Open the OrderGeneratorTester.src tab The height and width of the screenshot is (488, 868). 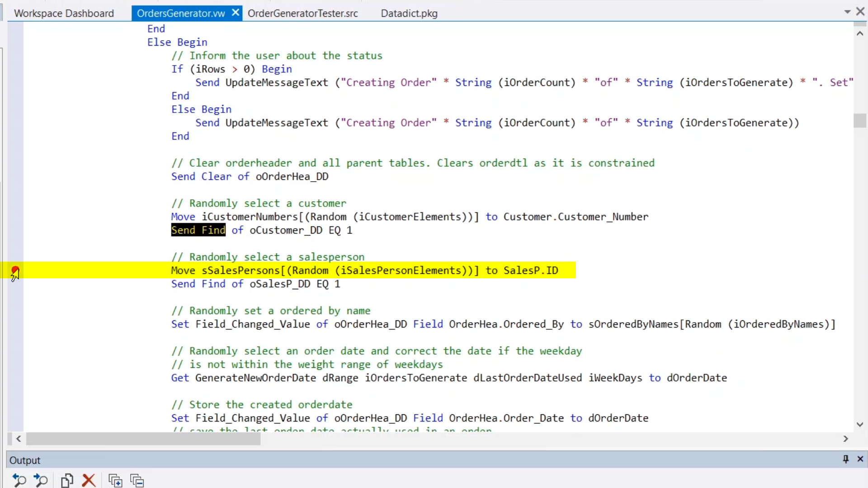[302, 13]
